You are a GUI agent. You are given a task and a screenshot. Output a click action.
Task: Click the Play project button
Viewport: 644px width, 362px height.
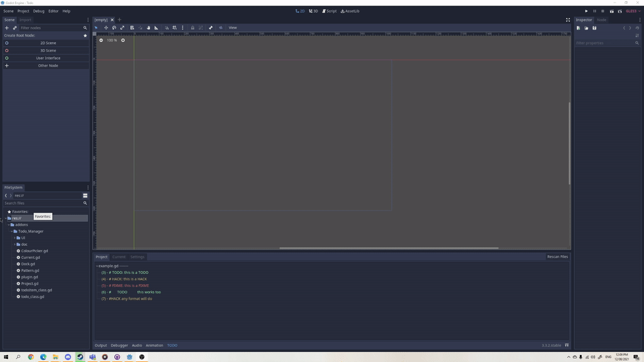coord(586,11)
